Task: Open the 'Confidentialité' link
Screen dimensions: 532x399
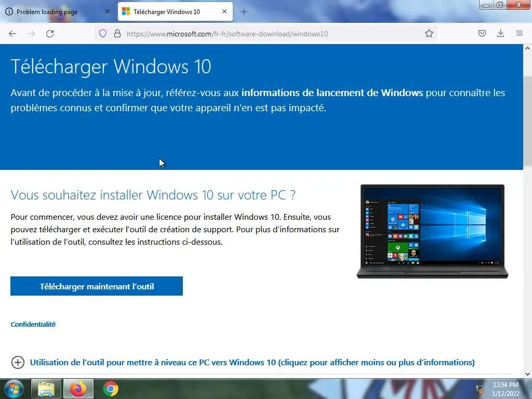Action: coord(33,324)
